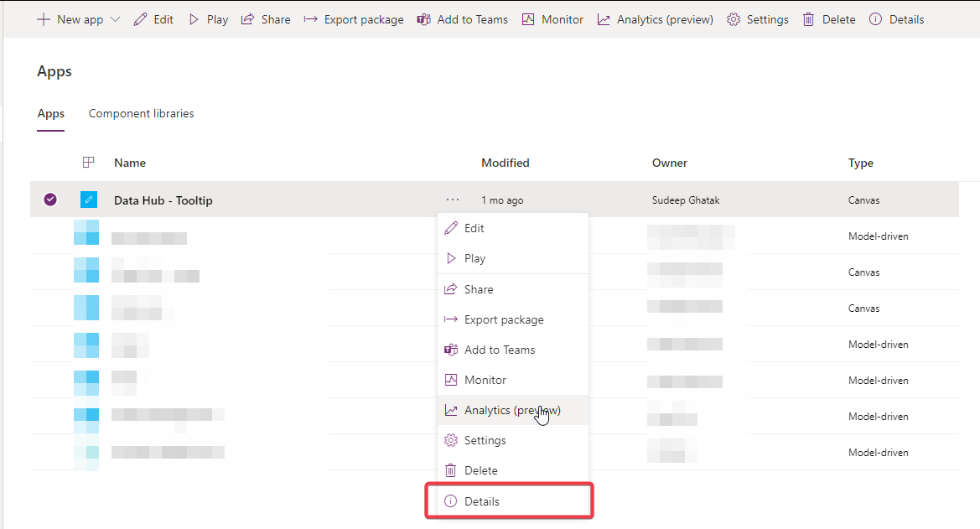Select Monitor in the context menu
Screen dimensions: 980x529
(485, 380)
